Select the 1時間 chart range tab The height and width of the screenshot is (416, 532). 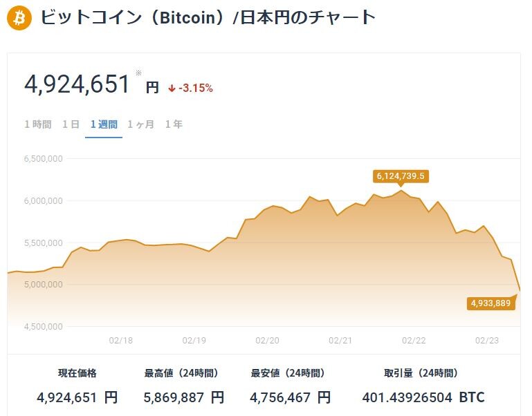tap(38, 124)
